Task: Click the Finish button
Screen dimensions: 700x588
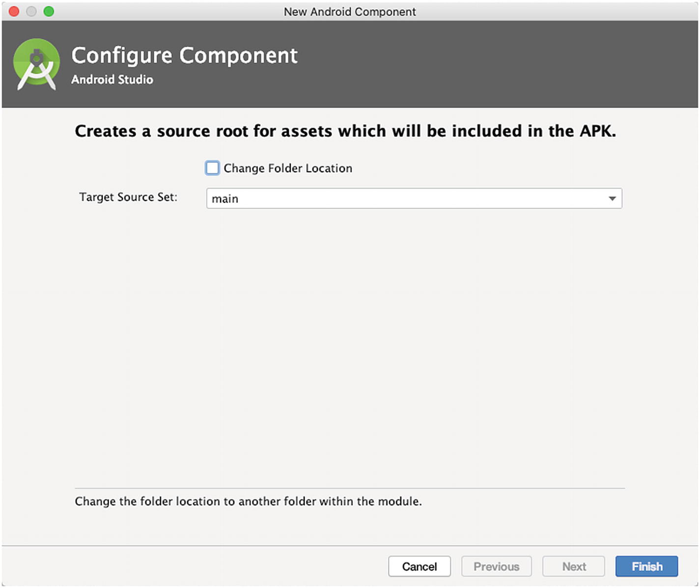Action: coord(646,566)
